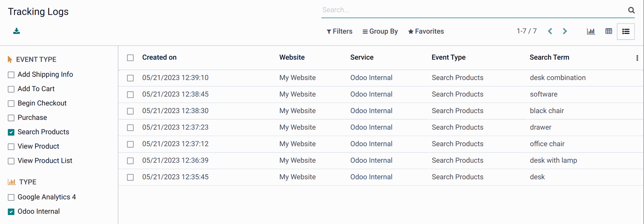Sort by Search Term column header
Viewport: 644px width, 224px height.
pyautogui.click(x=549, y=57)
